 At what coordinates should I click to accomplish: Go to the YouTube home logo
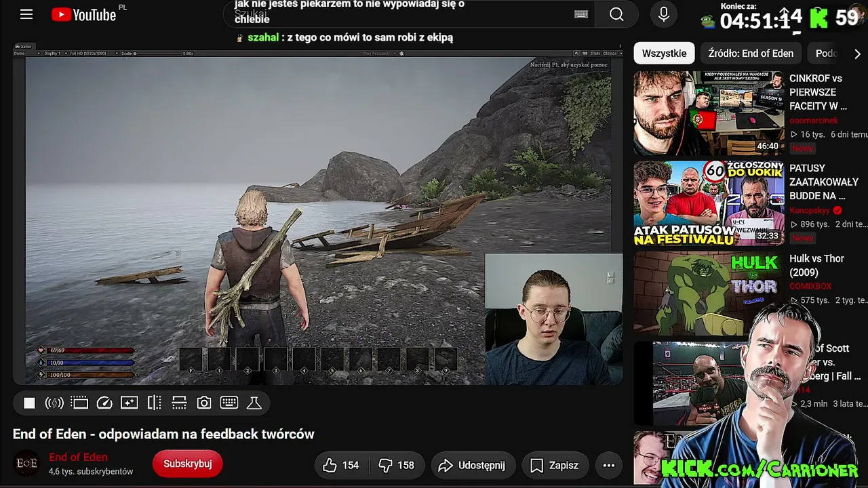click(84, 15)
